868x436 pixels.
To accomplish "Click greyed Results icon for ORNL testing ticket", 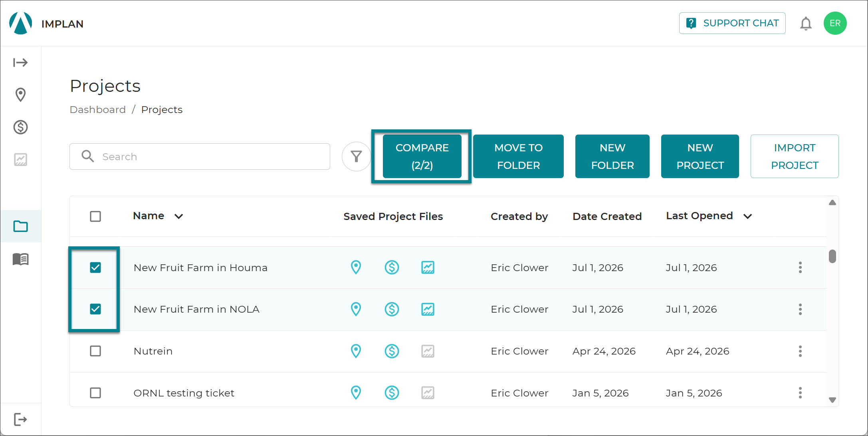I will (x=428, y=393).
